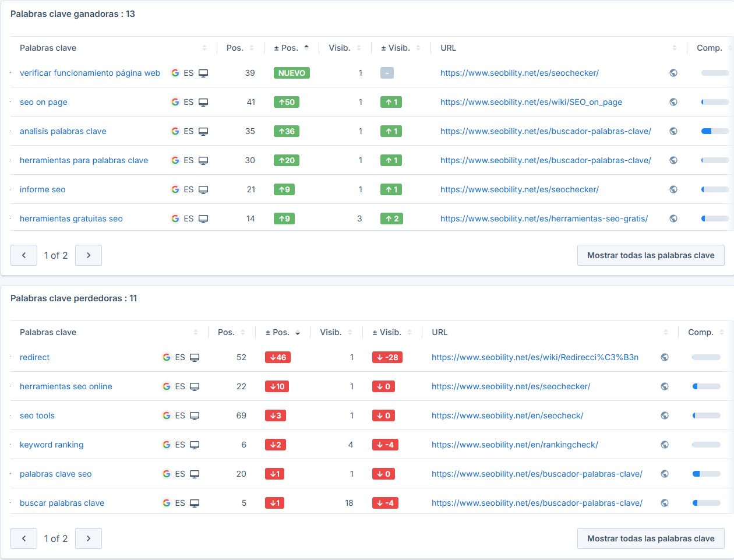This screenshot has width=734, height=560.
Task: Go to next page of winning keywords
Action: (x=89, y=255)
